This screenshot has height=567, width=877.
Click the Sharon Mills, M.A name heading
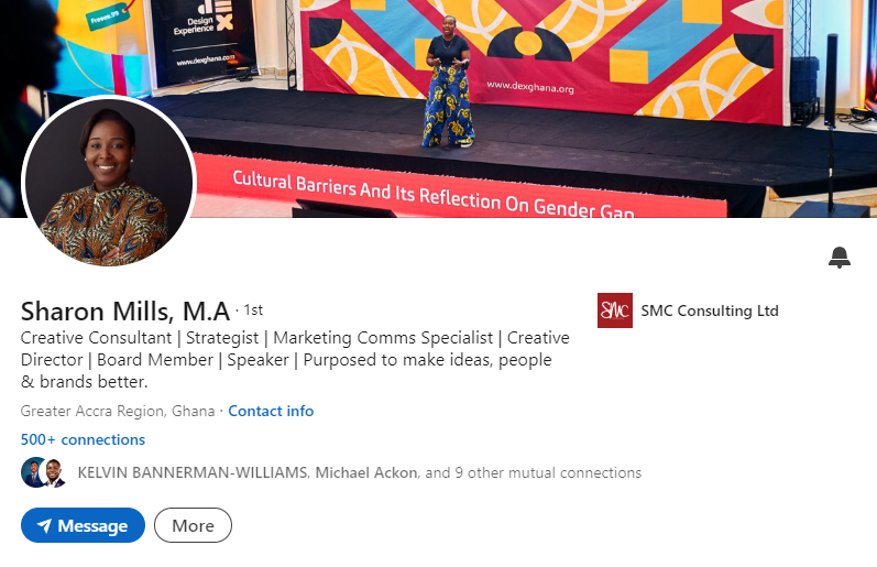(125, 311)
